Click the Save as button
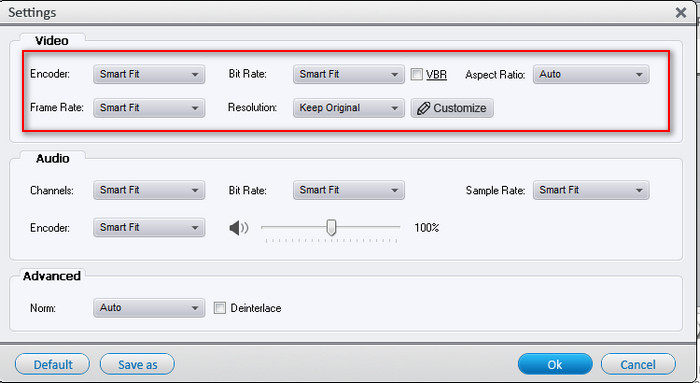Screen dimensions: 700x383 pos(138,364)
